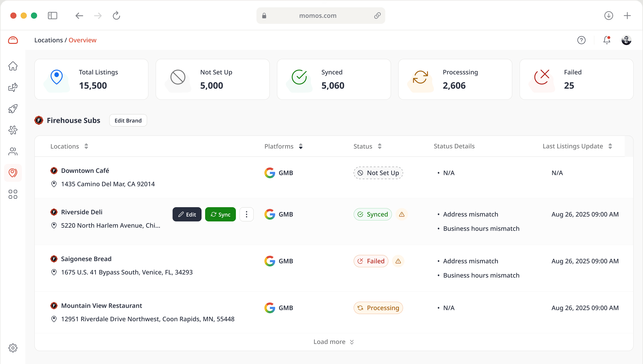Screen dimensions: 643x364
Task: Click Sync on the Riverside Deli row
Action: 220,214
